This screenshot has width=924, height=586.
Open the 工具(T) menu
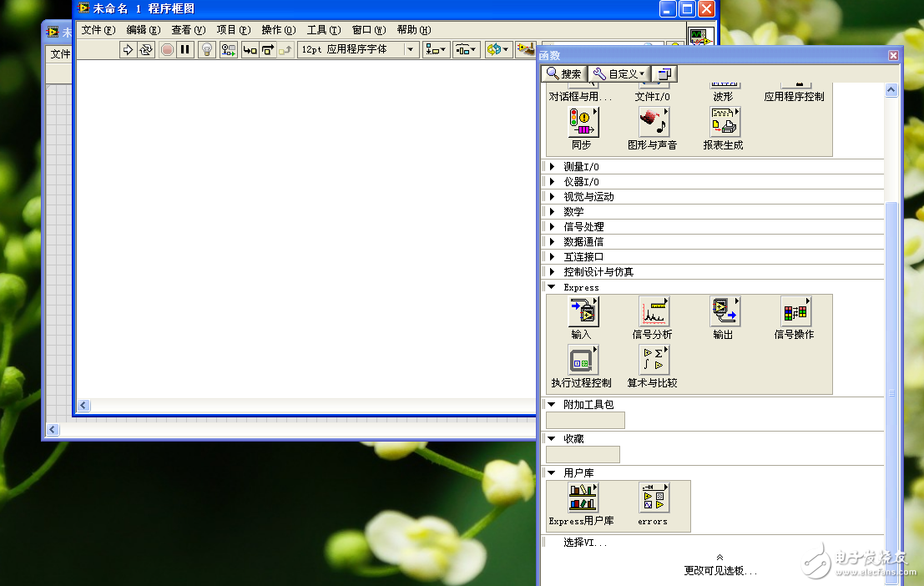pyautogui.click(x=324, y=30)
